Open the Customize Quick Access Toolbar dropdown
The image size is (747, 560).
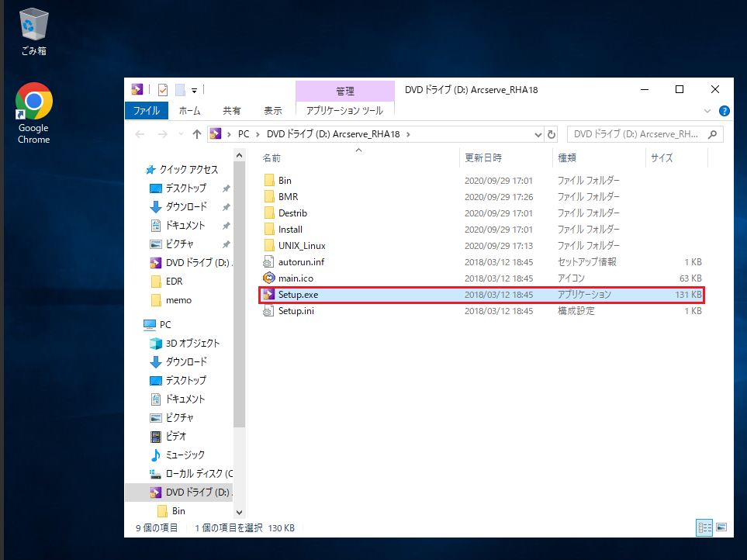tap(195, 90)
